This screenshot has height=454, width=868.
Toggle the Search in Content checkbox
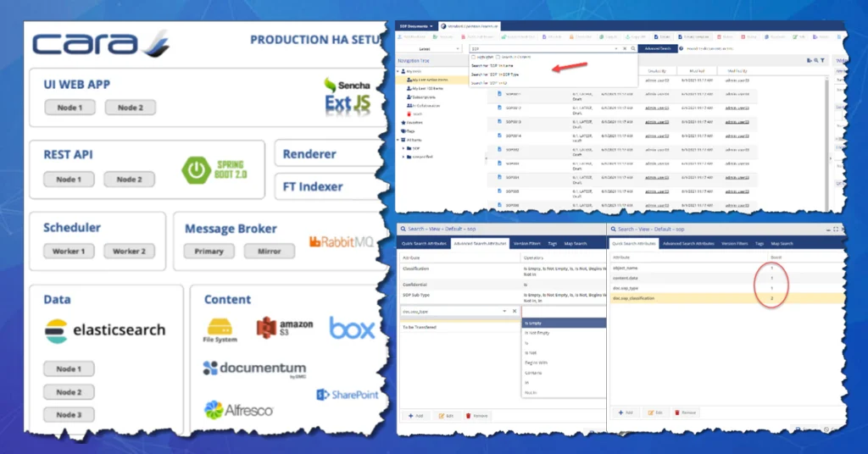[498, 57]
